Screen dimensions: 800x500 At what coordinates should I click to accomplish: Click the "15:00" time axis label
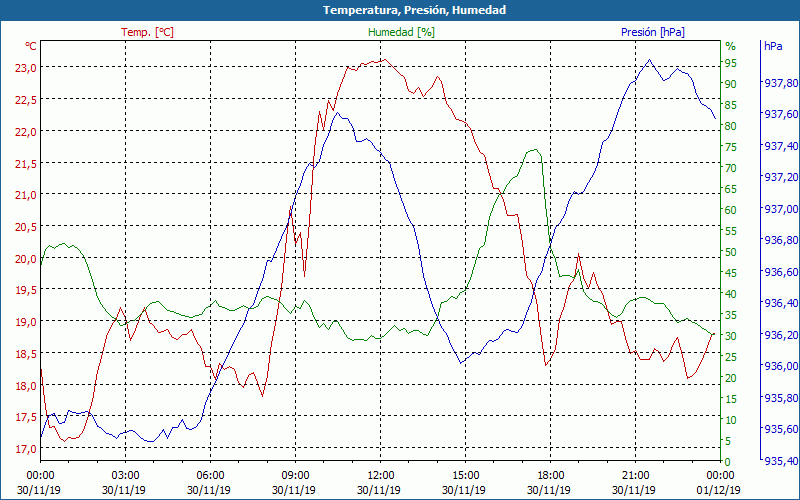[x=465, y=476]
